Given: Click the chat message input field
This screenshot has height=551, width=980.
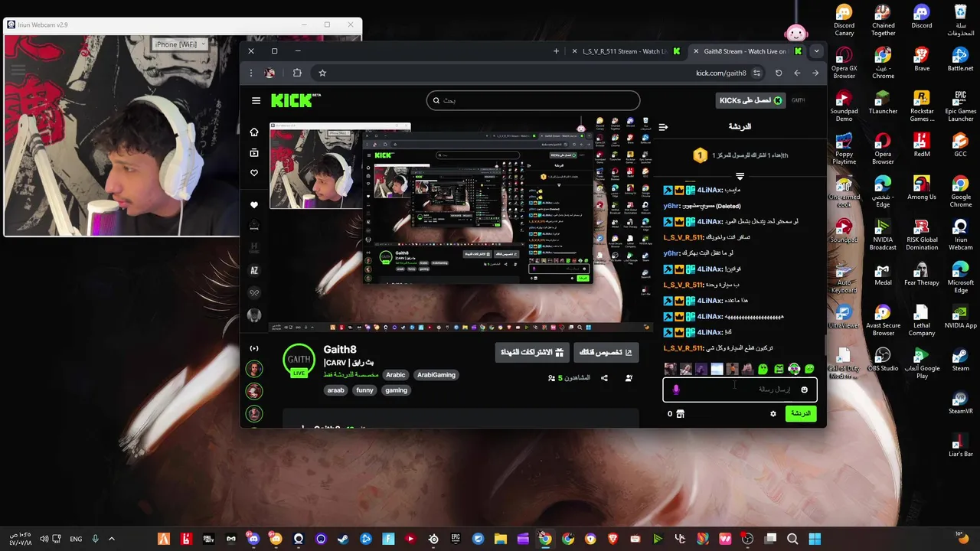Looking at the screenshot, I should 740,390.
